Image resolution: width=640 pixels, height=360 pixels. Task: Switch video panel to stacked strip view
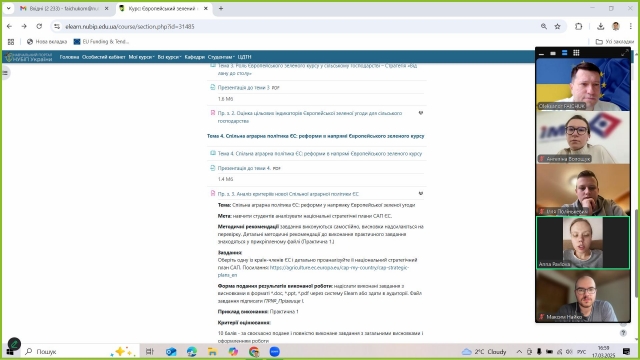pyautogui.click(x=564, y=53)
